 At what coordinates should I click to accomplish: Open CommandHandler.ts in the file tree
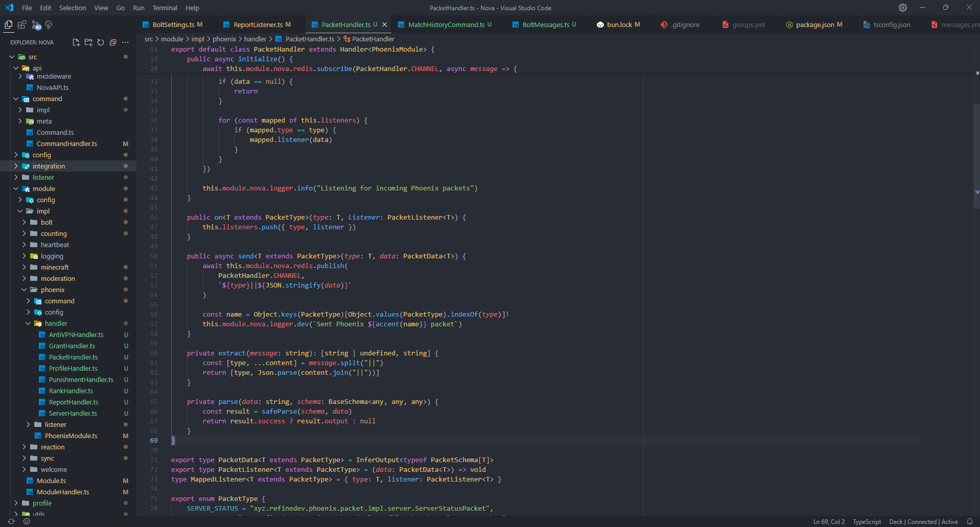pyautogui.click(x=68, y=143)
